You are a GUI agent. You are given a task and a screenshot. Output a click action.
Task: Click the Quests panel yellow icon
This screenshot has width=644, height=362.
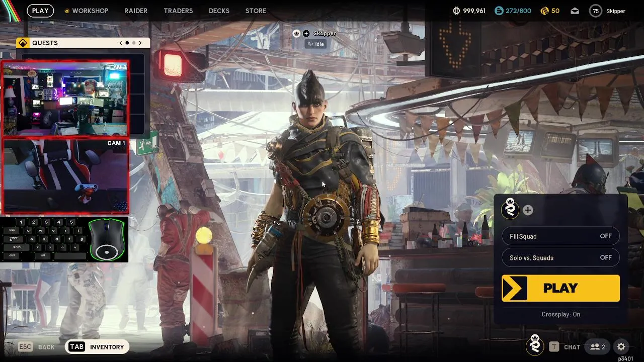click(23, 43)
